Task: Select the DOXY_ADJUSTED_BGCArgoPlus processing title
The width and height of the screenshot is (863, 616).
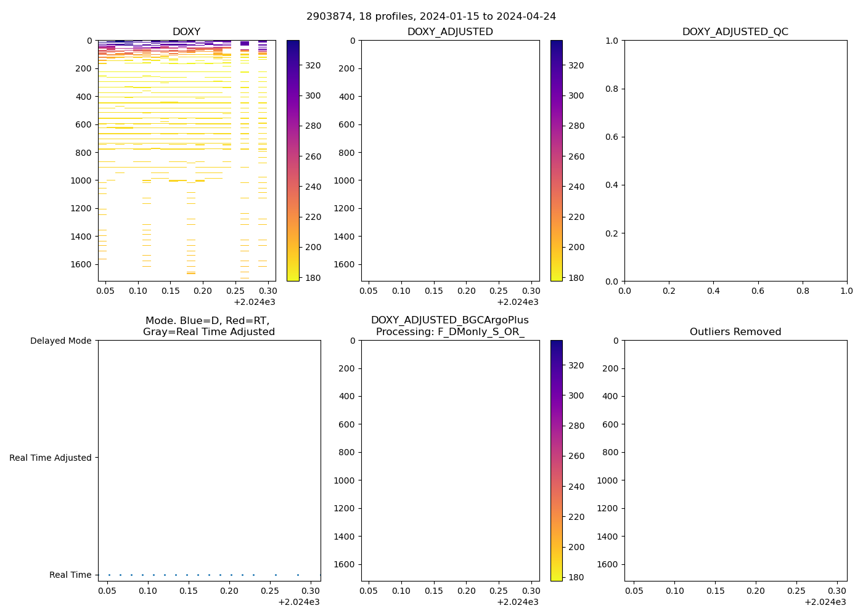Action: pyautogui.click(x=450, y=326)
